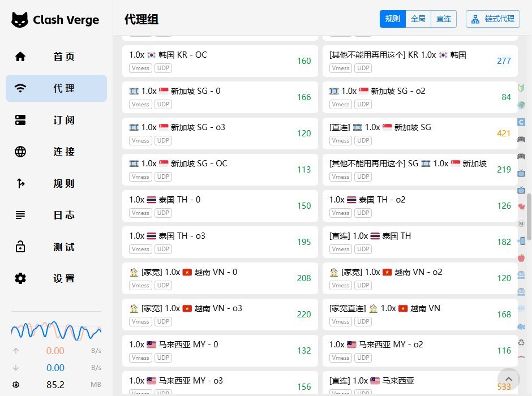Select proxy 马来西亚 MY - 0
The height and width of the screenshot is (396, 532).
(x=220, y=351)
